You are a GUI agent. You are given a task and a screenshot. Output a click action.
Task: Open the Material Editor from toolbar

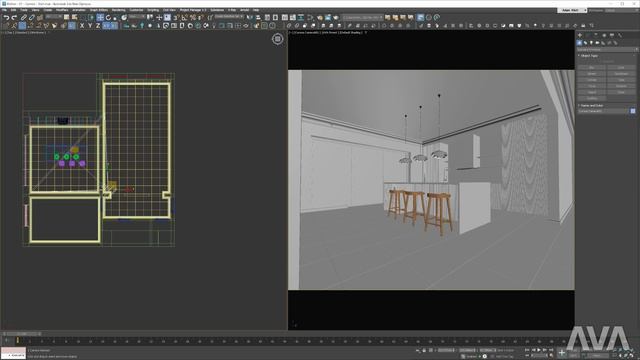[310, 18]
